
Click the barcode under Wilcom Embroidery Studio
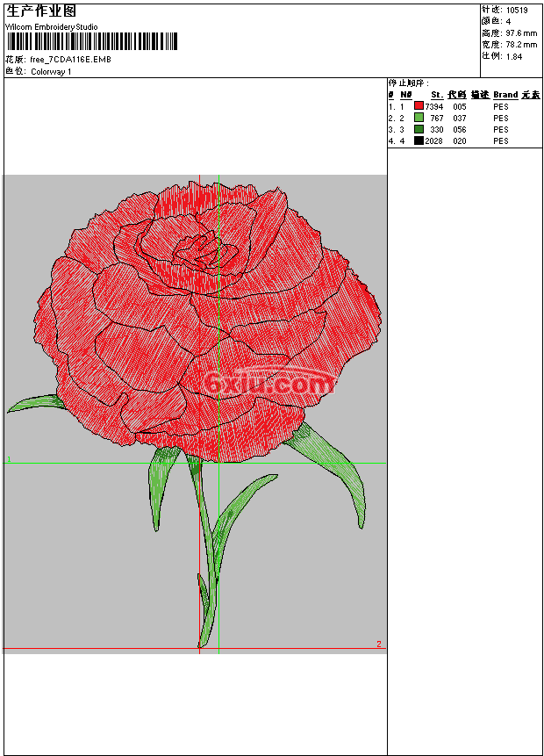click(x=92, y=41)
